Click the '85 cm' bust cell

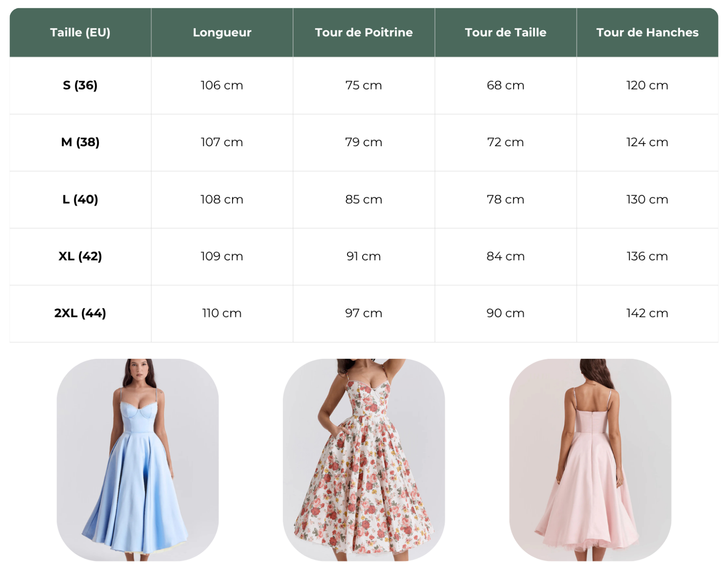364,199
